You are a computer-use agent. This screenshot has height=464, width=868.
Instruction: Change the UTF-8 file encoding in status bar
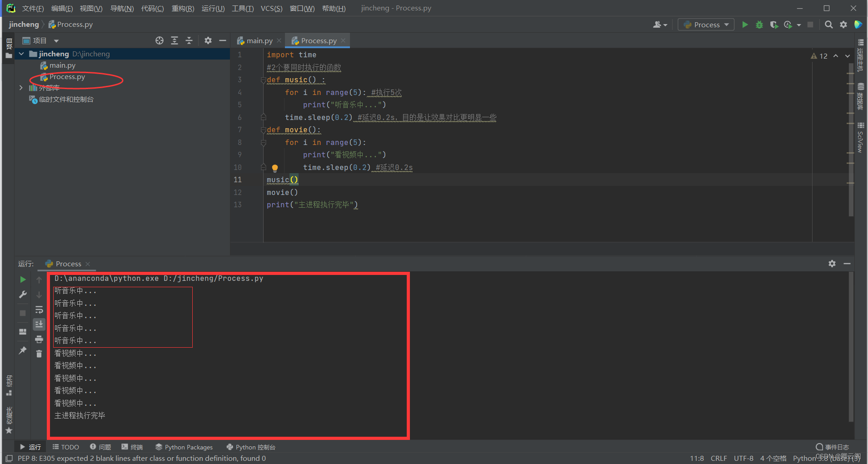pyautogui.click(x=743, y=458)
